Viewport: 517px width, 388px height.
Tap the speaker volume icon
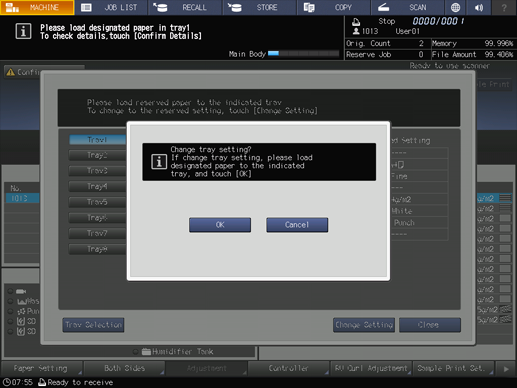click(x=479, y=7)
